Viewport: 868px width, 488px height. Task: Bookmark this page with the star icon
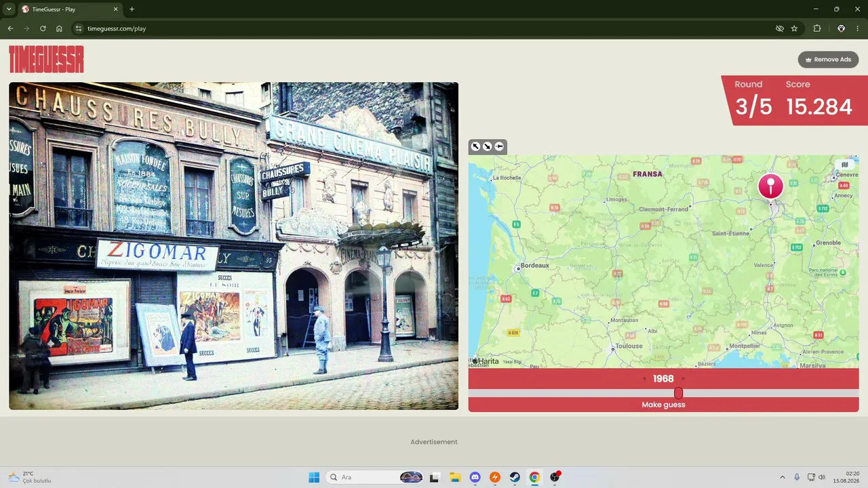(794, 28)
